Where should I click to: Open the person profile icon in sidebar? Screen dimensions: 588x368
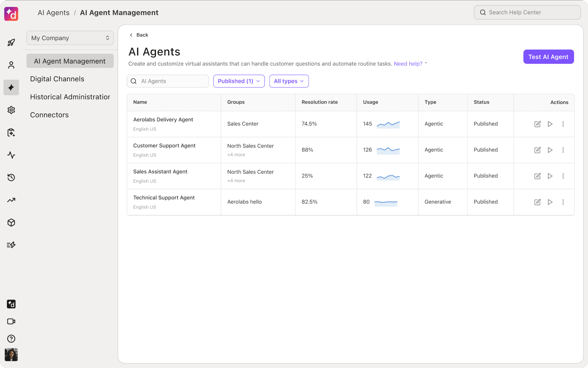[11, 65]
